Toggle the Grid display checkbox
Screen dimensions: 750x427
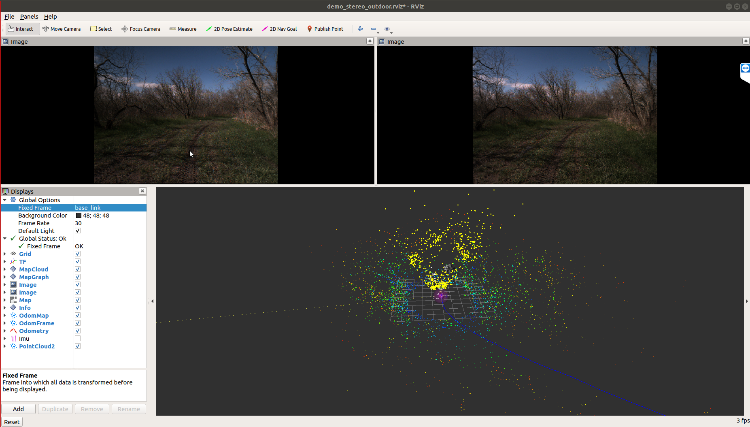pyautogui.click(x=78, y=254)
